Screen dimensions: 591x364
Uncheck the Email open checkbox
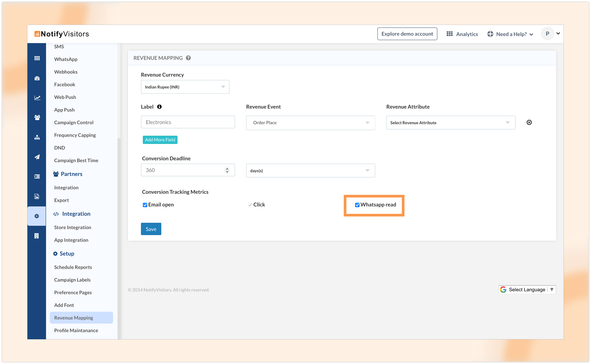(x=145, y=205)
